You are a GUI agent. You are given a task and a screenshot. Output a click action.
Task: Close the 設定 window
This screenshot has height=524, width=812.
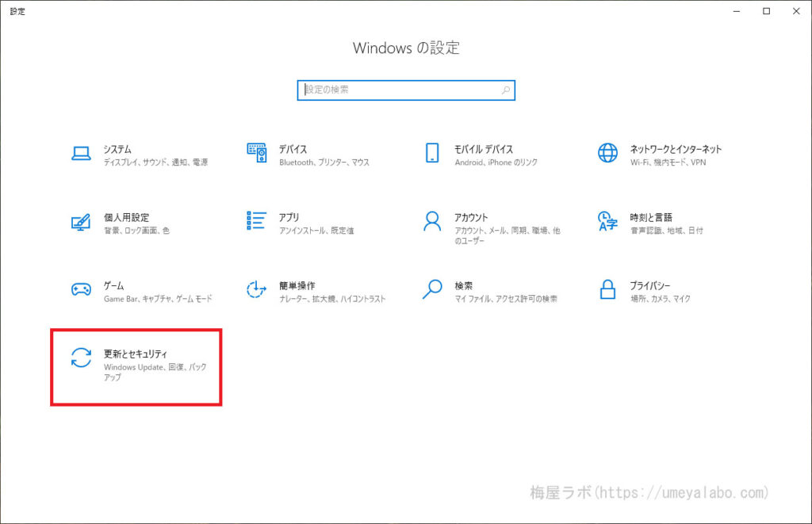point(796,11)
